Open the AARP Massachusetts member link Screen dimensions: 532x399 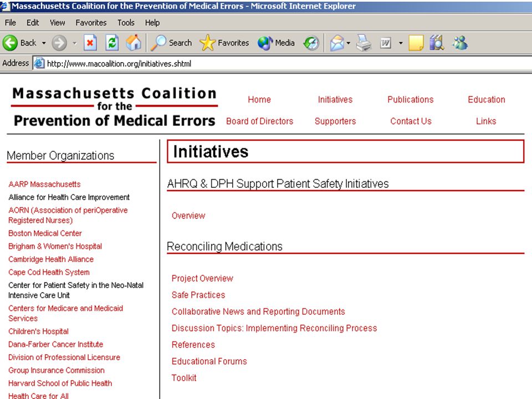(x=44, y=184)
